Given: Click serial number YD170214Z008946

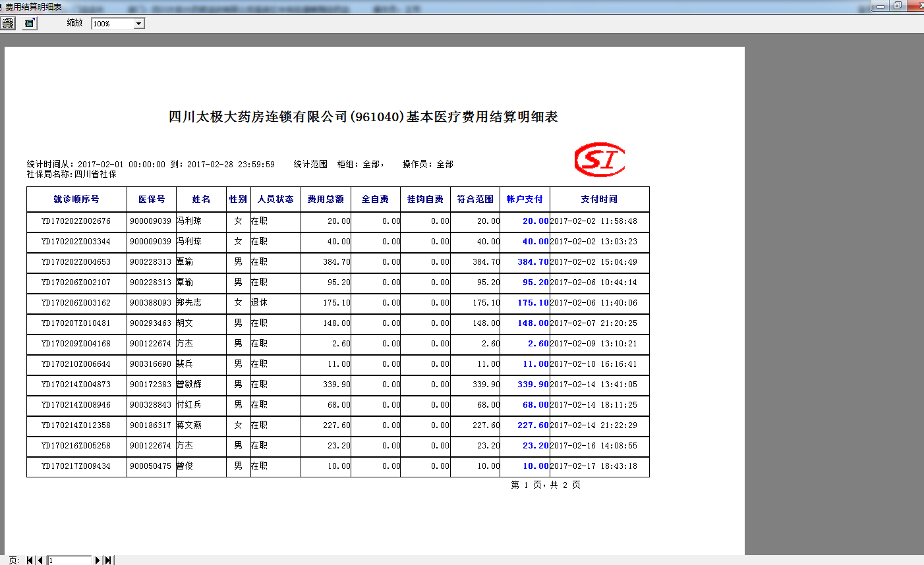Looking at the screenshot, I should (x=76, y=405).
